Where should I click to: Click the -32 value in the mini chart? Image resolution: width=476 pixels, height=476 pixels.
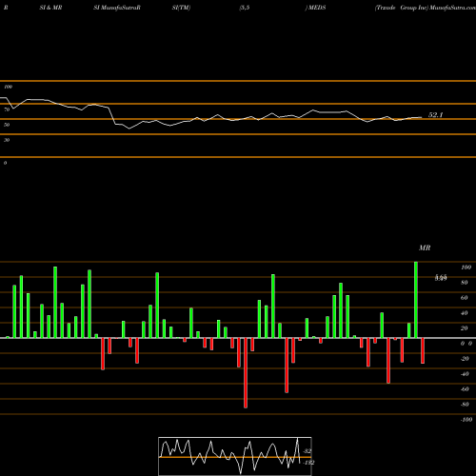[307, 451]
